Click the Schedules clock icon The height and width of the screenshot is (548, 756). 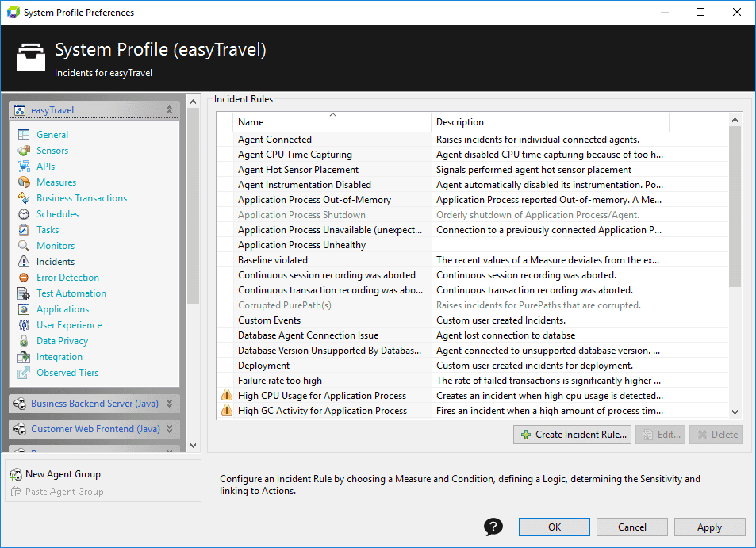point(24,214)
